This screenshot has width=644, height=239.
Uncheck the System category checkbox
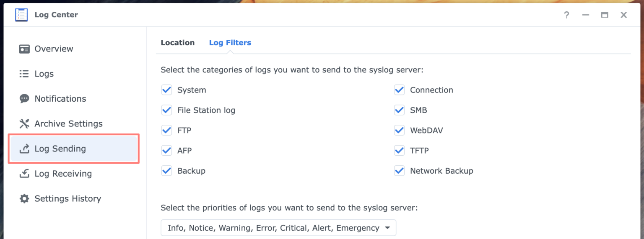(x=167, y=90)
